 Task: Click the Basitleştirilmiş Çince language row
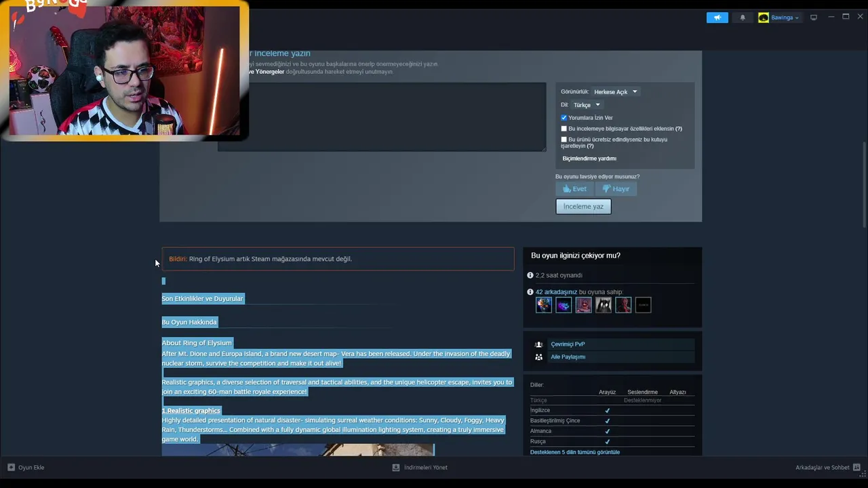[612, 421]
